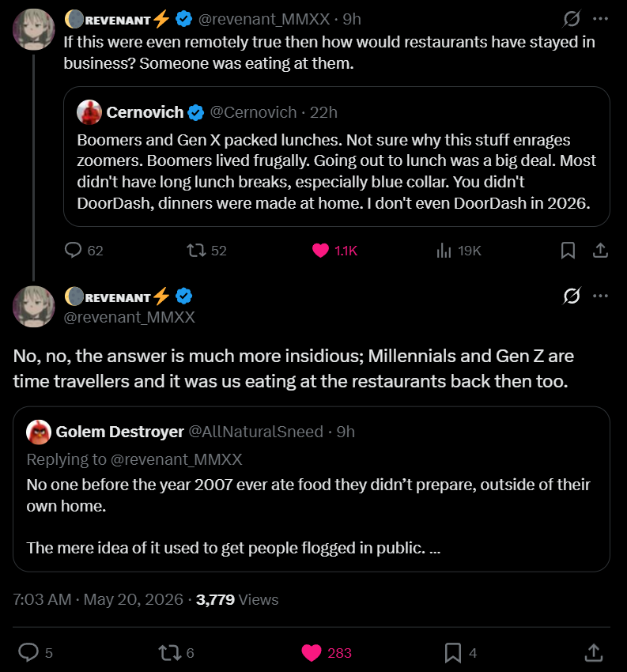
Task: Expand more options on the main tweet
Action: 600,296
